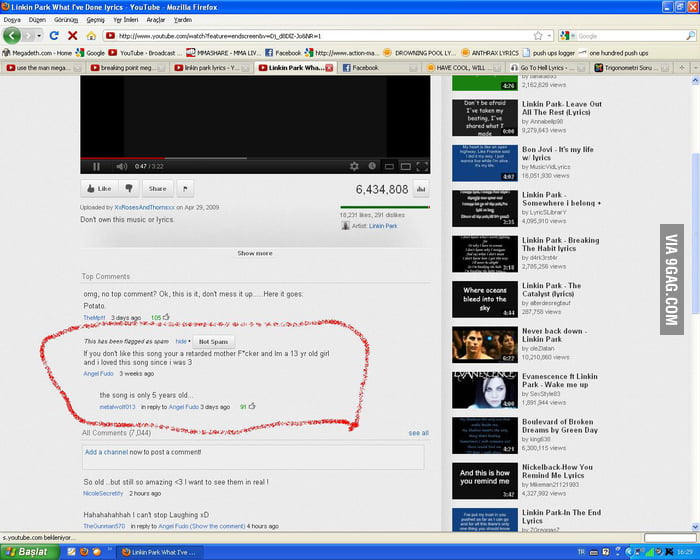This screenshot has width=700, height=560.
Task: Expand description with Show more
Action: click(255, 253)
